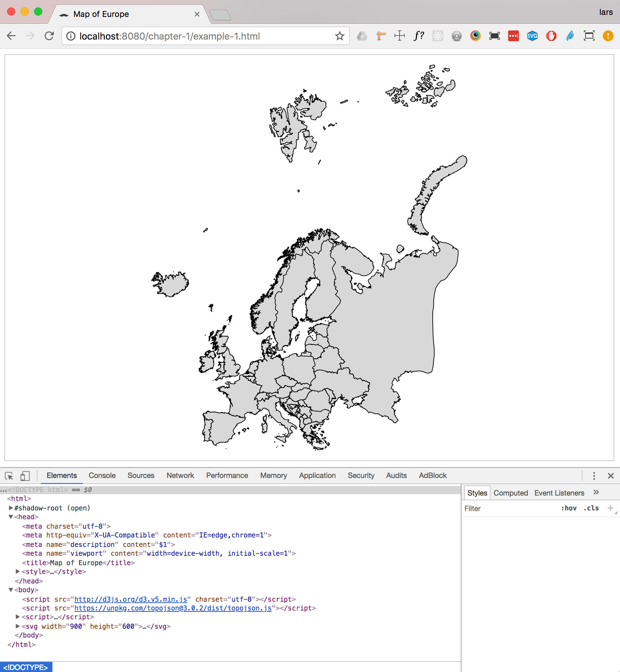Reload the page with the refresh icon

point(49,36)
